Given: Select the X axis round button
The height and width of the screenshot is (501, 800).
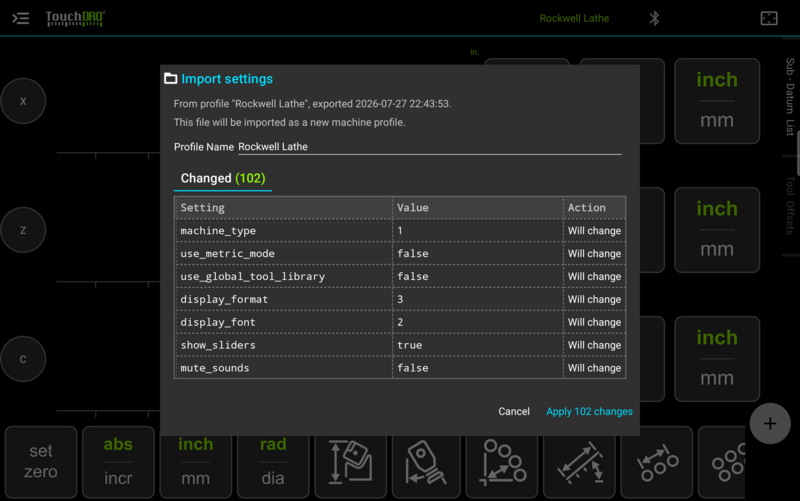Looking at the screenshot, I should 23,101.
